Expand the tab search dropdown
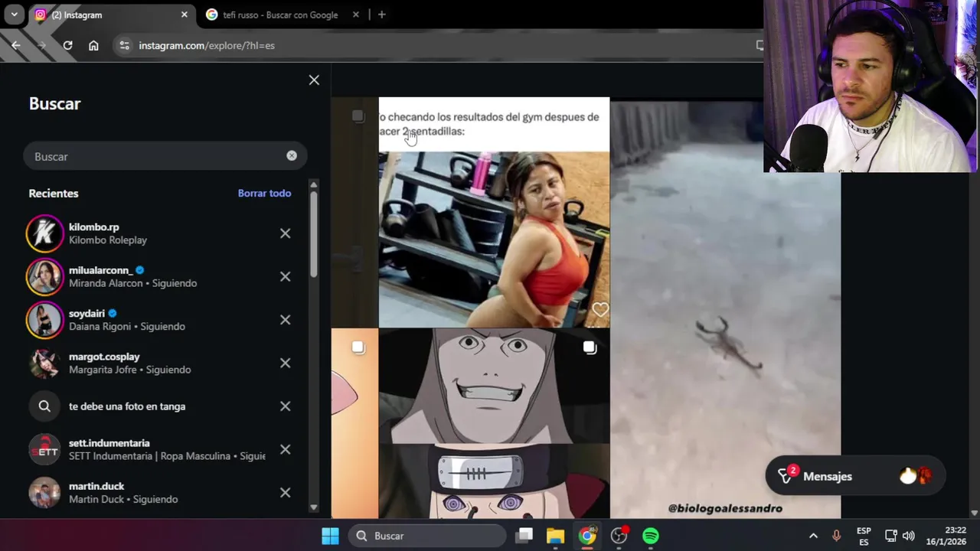The image size is (980, 551). point(14,15)
